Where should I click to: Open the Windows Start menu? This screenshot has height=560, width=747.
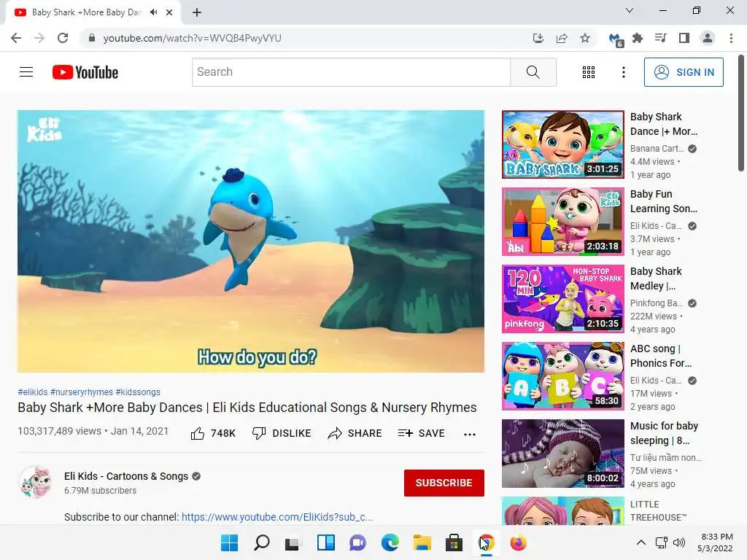tap(229, 542)
